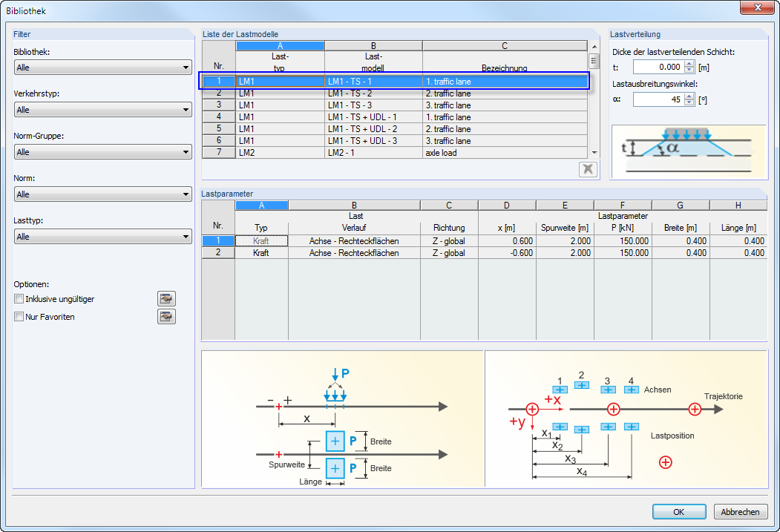Click column A header in Liste der Lastmodelle

280,46
